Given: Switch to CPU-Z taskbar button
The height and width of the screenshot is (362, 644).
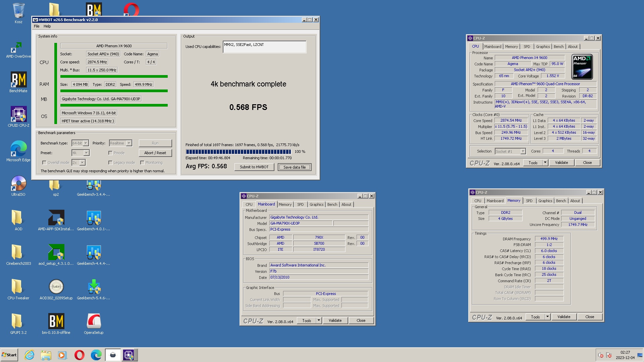Looking at the screenshot, I should pos(128,355).
